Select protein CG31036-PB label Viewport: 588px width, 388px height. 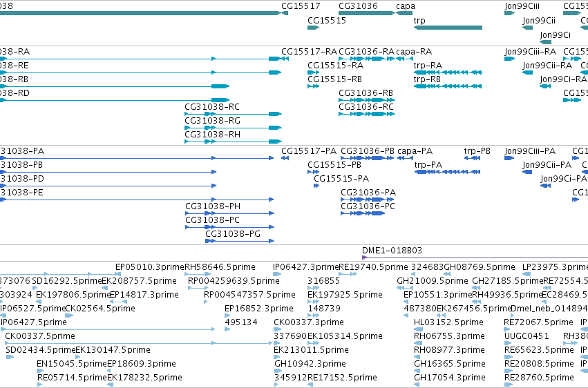368,151
